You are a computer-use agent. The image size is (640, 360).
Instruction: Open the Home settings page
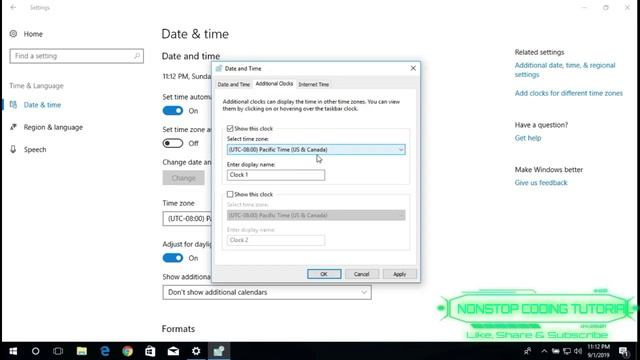click(x=26, y=34)
